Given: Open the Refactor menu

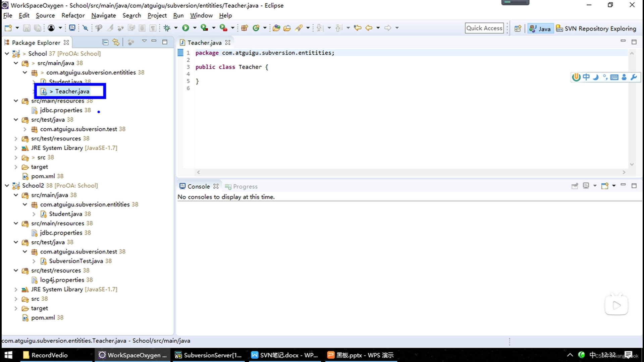Looking at the screenshot, I should point(73,15).
